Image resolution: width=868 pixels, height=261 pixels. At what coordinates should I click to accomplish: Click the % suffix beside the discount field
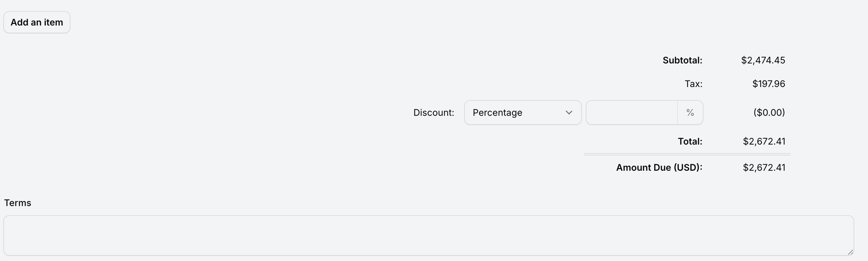(x=690, y=112)
